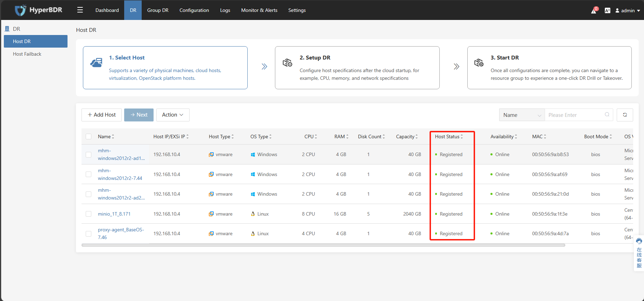Open the alerts notification bell icon

[594, 10]
